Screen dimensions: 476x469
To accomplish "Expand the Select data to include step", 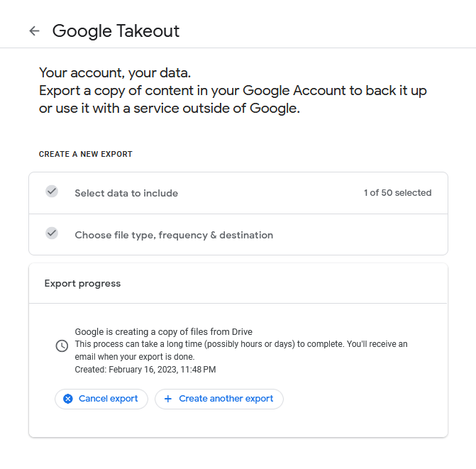I will 126,193.
